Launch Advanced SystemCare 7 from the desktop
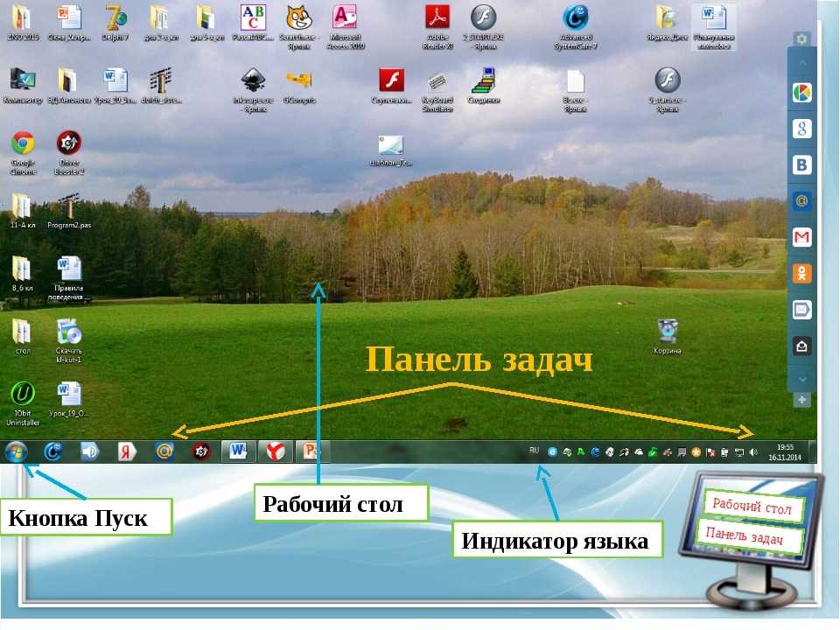This screenshot has width=840, height=630. 576,18
